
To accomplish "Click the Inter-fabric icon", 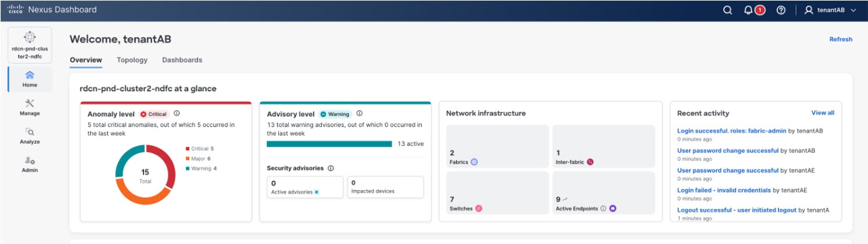I will (590, 162).
